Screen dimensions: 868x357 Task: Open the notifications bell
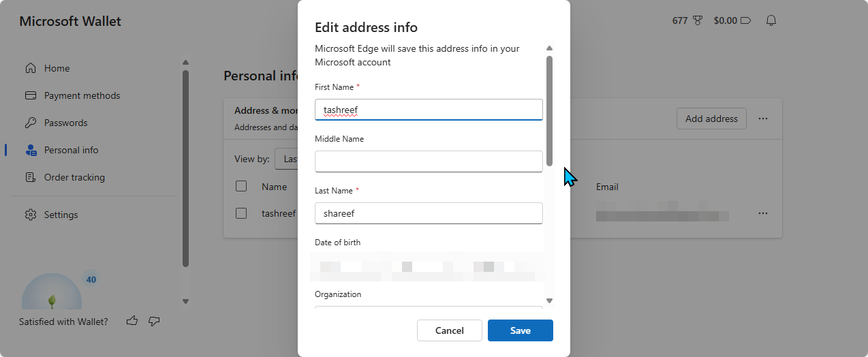point(771,20)
